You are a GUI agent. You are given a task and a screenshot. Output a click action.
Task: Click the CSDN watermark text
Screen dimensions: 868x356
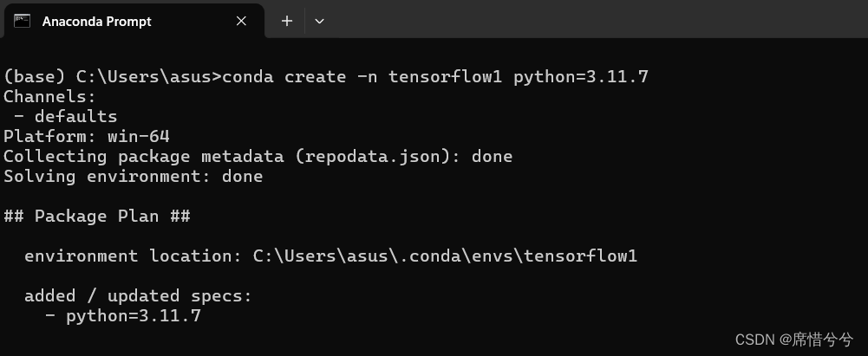click(793, 339)
